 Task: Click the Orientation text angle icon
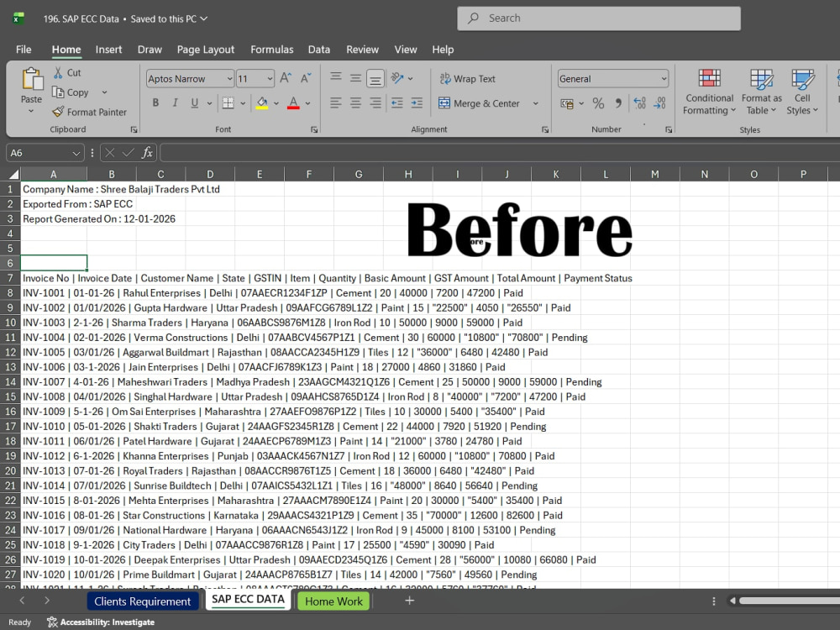397,78
